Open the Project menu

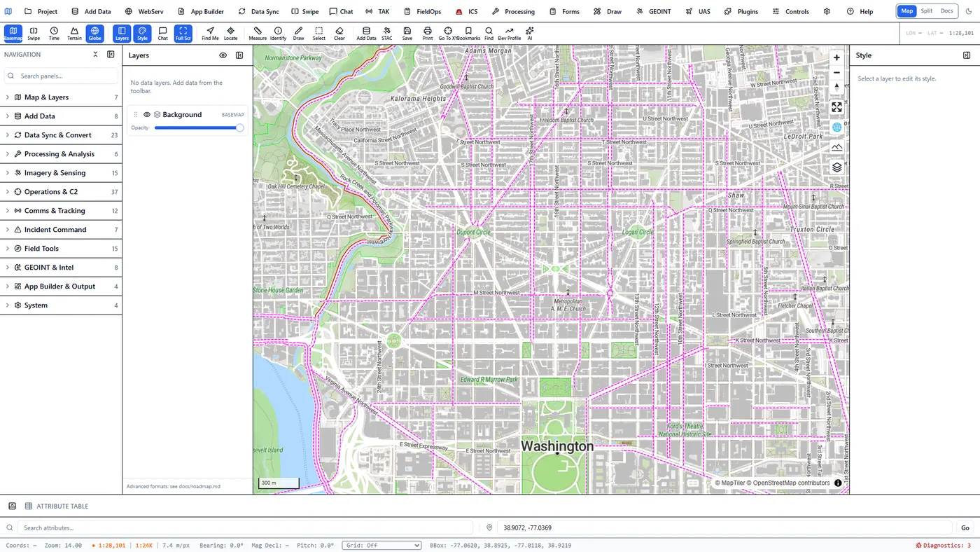[x=41, y=11]
